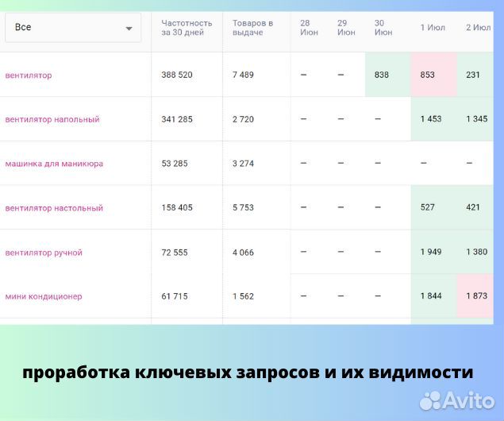The height and width of the screenshot is (421, 504).
Task: Click products count 5 753
Action: click(243, 207)
